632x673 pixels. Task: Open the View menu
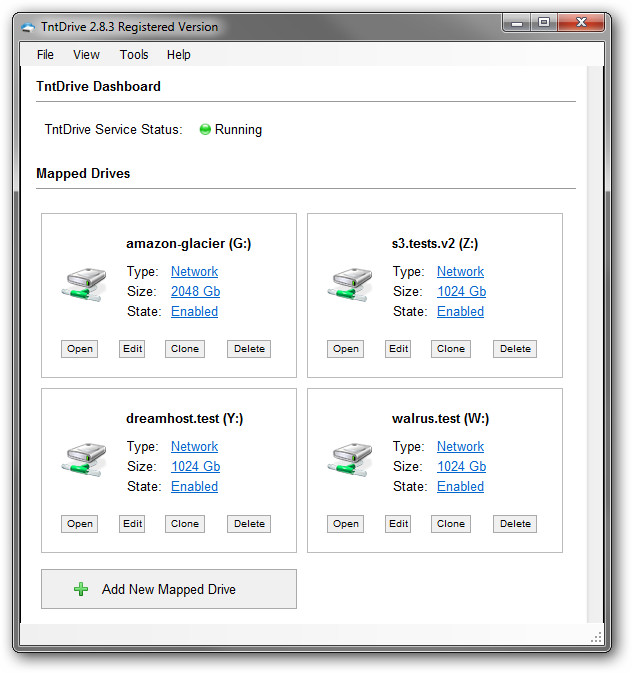[86, 55]
